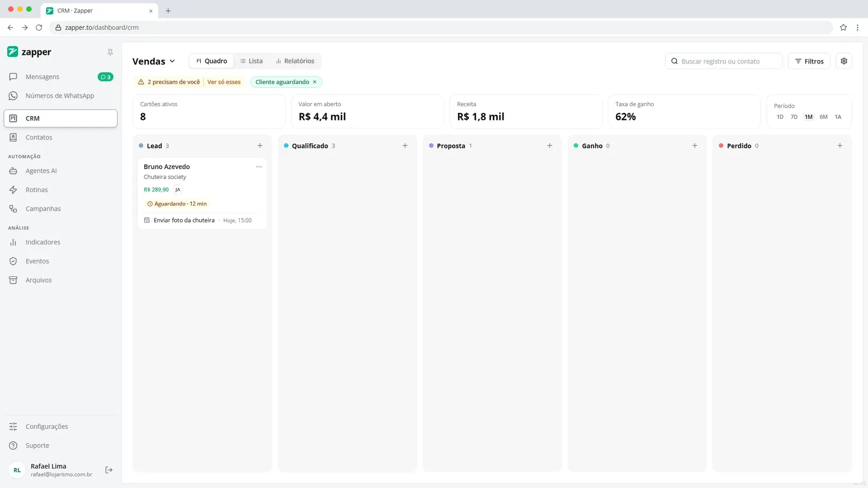Screen dimensions: 868x488
Task: Expand the Vendas pipeline dropdown
Action: tap(154, 61)
